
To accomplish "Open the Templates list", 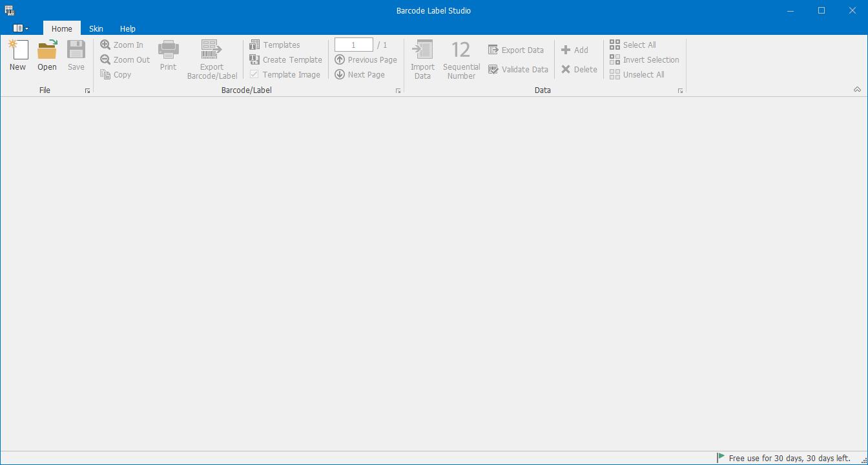I will point(275,45).
